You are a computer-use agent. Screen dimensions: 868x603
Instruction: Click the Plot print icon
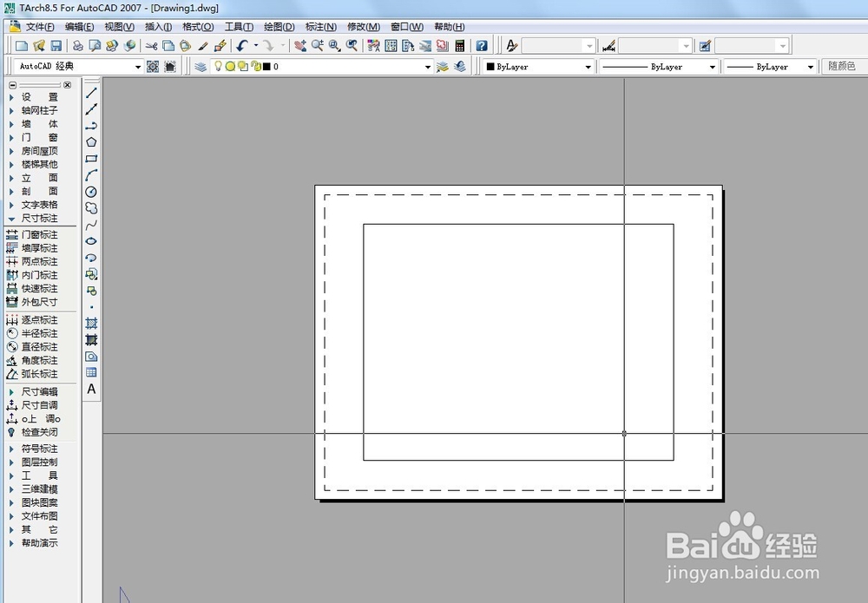pyautogui.click(x=78, y=45)
